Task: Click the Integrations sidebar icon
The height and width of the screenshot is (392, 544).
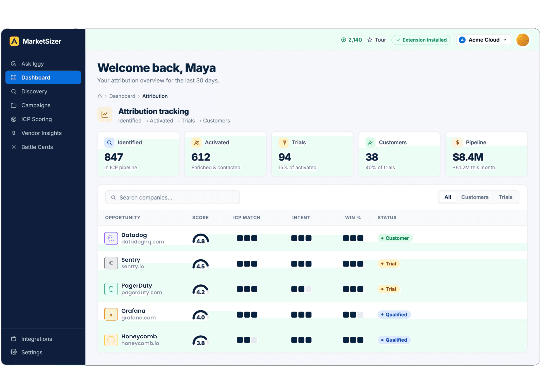Action: coord(14,339)
